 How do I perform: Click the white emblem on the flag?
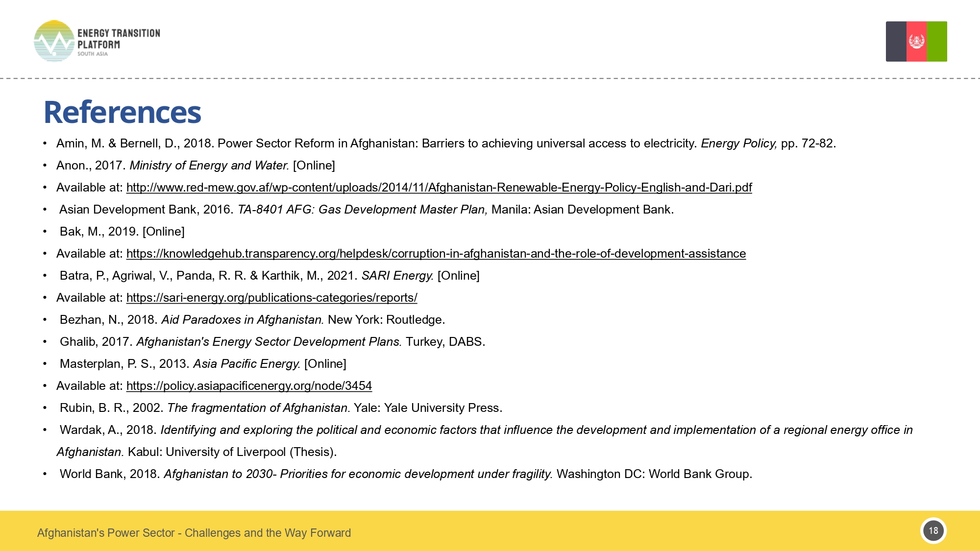tap(916, 42)
